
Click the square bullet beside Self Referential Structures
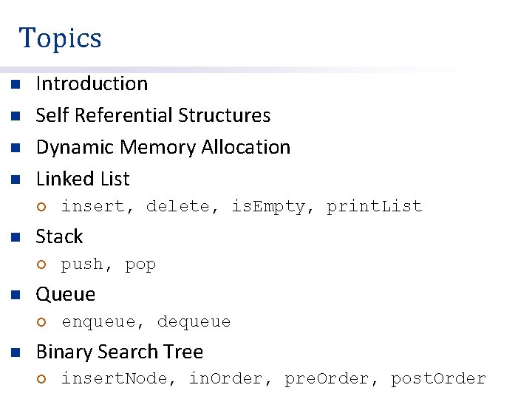16,116
